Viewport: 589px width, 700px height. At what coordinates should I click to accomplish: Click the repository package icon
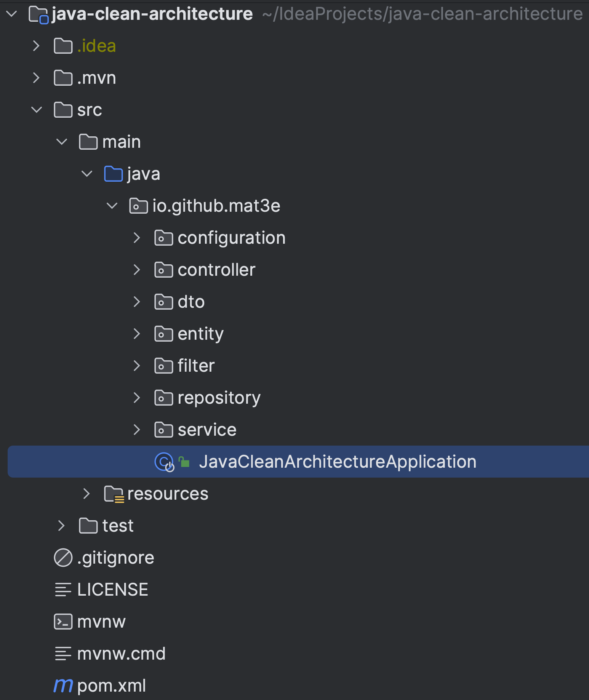164,398
